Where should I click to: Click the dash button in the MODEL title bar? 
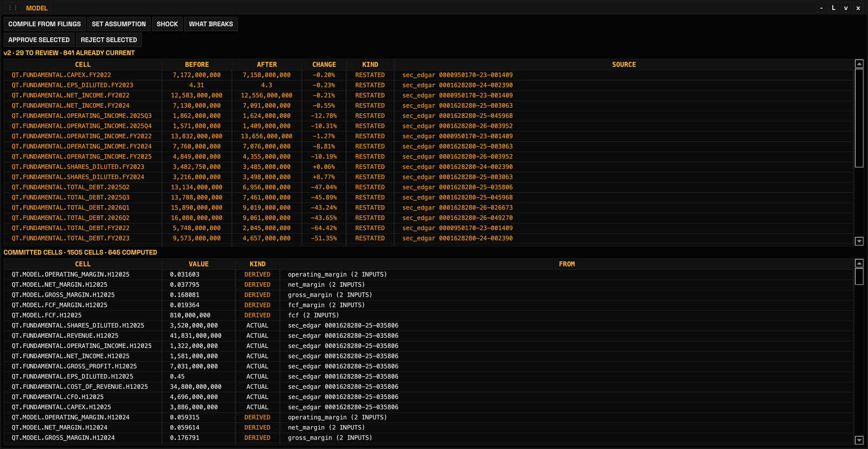(x=821, y=8)
